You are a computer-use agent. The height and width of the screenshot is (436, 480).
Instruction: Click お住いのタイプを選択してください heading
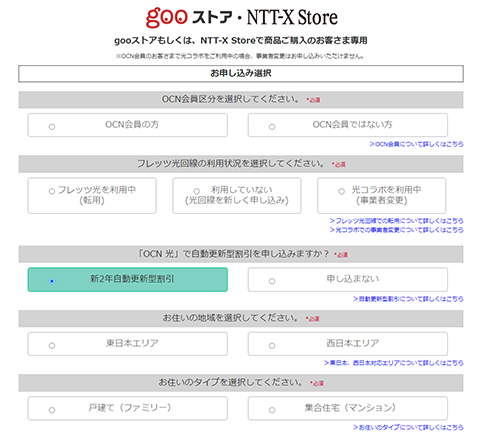241,383
